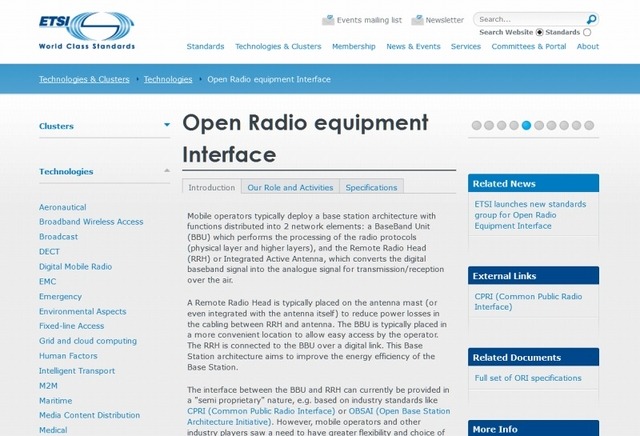Open Digital Mobile Radio link
This screenshot has width=640, height=436.
pos(76,267)
